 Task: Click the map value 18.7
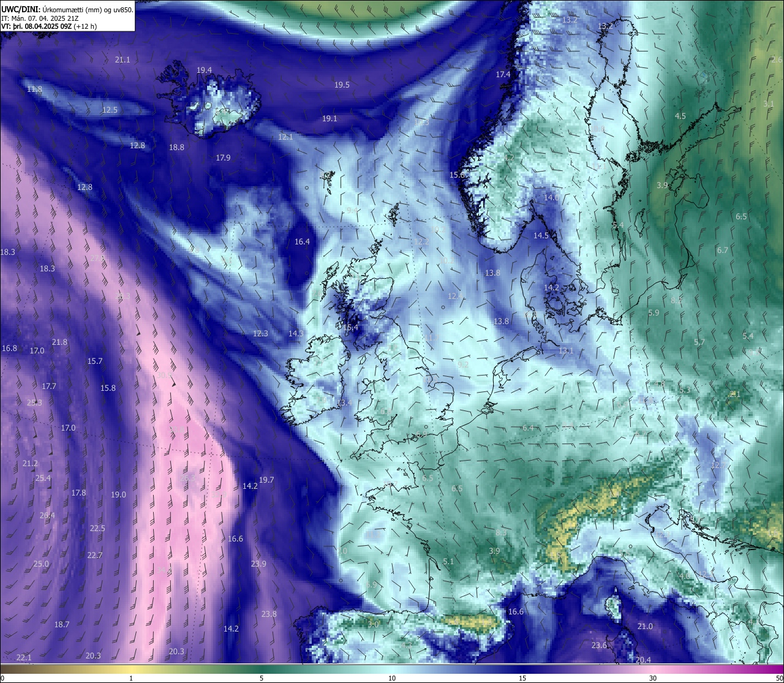point(61,625)
